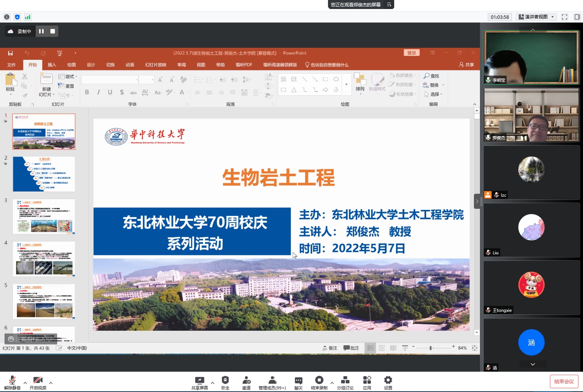The image size is (583, 392).
Task: Turn on the video camera
Action: [x=38, y=380]
